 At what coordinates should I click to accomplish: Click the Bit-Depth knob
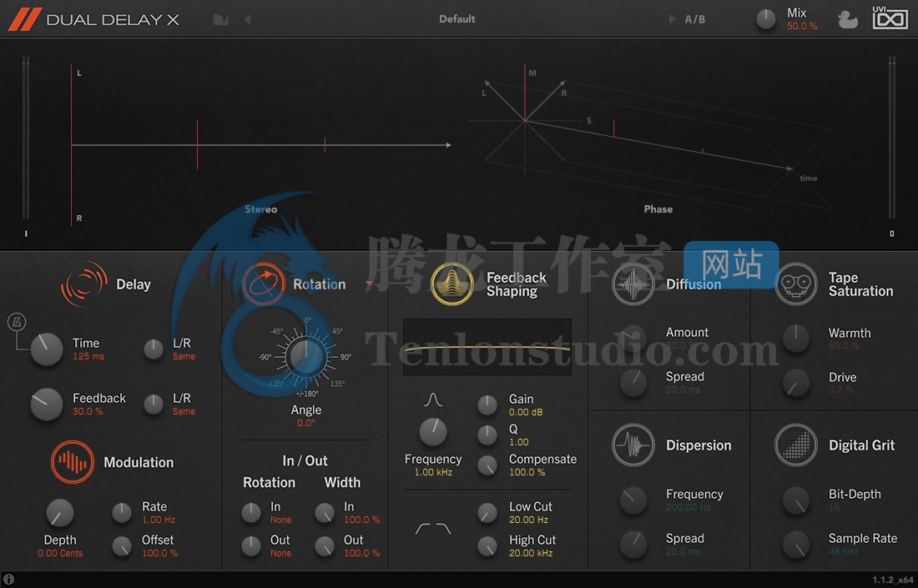point(796,500)
